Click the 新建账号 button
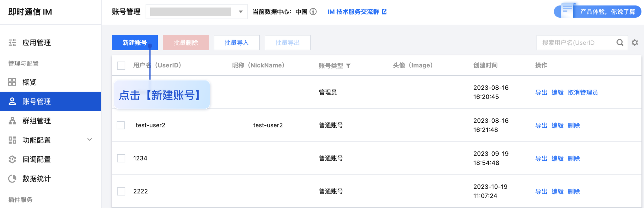The height and width of the screenshot is (208, 644). [x=135, y=43]
